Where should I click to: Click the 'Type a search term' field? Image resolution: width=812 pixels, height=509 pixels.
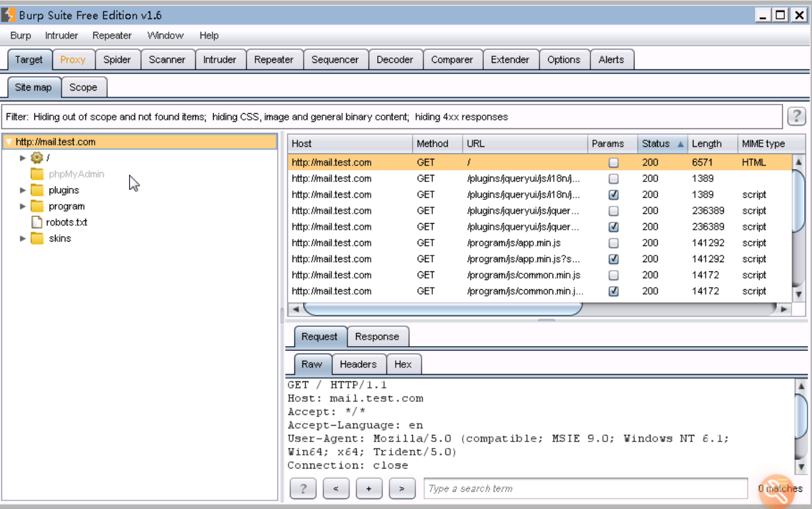[x=586, y=488]
